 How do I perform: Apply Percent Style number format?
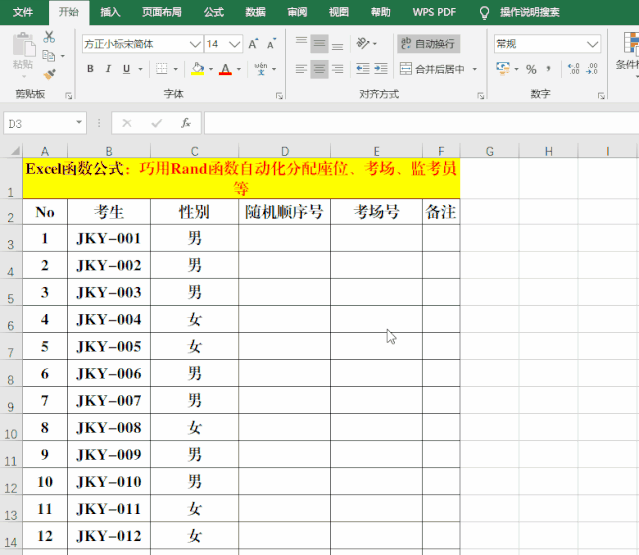[x=531, y=69]
